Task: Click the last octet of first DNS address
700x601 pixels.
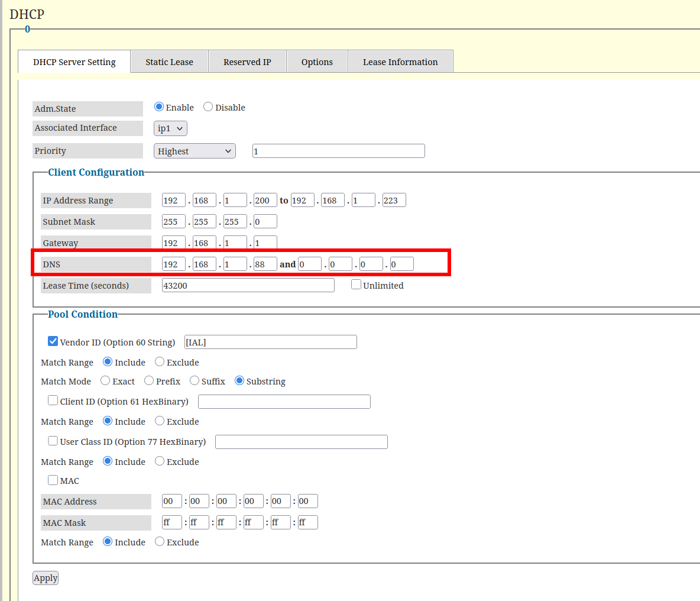Action: point(265,264)
